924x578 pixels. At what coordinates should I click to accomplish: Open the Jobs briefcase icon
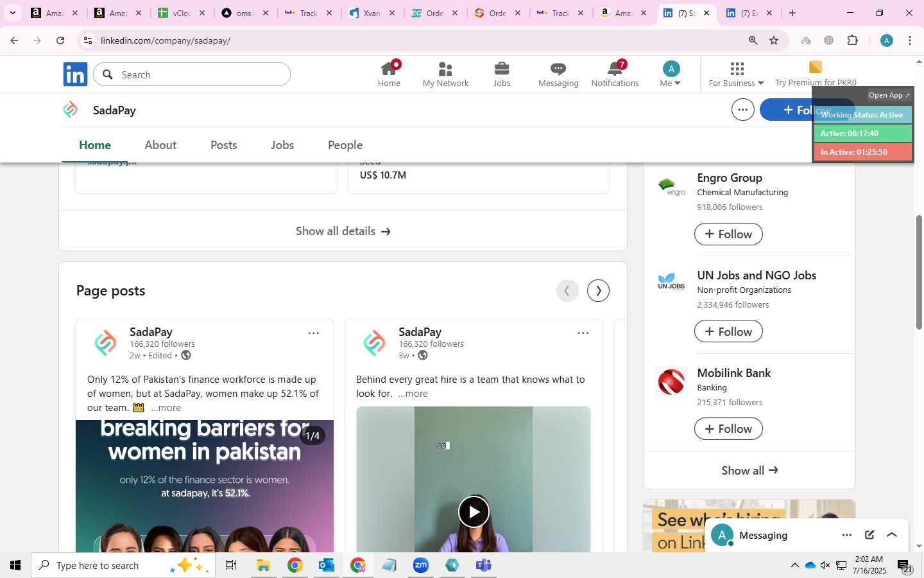point(502,74)
